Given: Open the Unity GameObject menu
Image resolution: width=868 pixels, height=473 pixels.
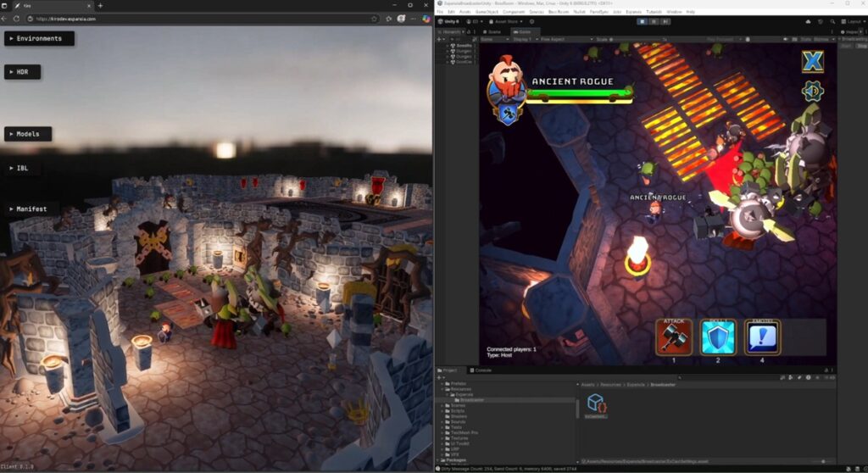Looking at the screenshot, I should click(487, 12).
